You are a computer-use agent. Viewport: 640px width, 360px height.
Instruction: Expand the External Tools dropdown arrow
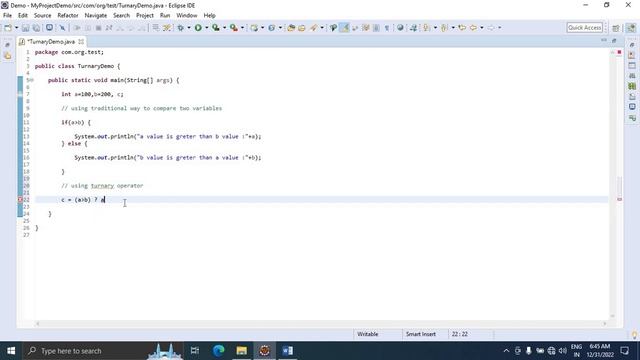(242, 28)
